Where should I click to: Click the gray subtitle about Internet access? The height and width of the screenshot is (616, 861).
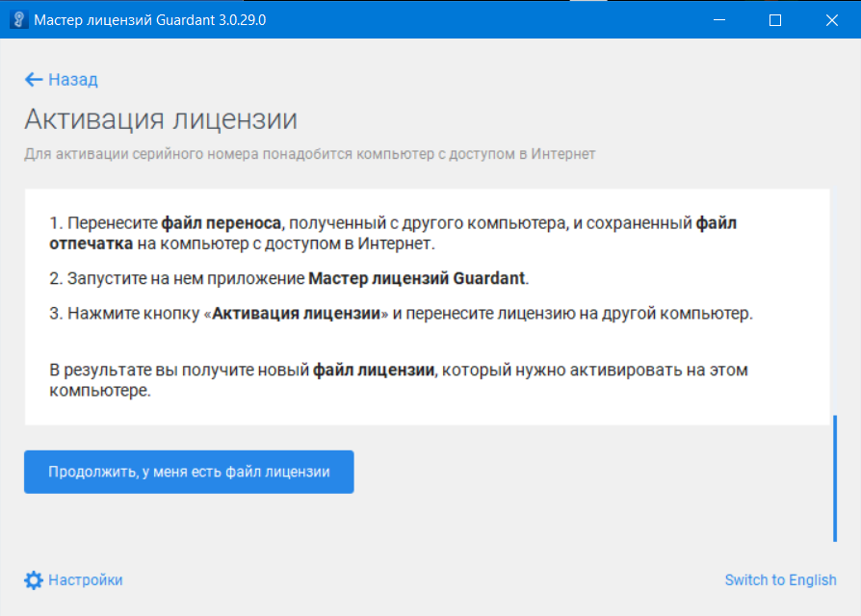coord(309,154)
